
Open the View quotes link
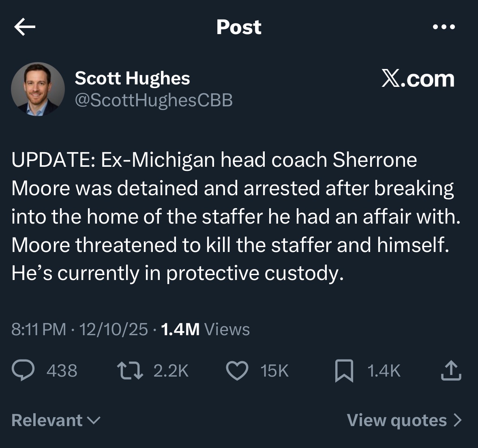397,420
